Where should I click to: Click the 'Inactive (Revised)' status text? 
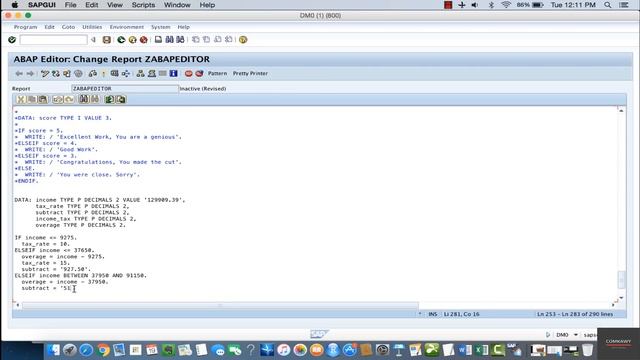(x=203, y=89)
